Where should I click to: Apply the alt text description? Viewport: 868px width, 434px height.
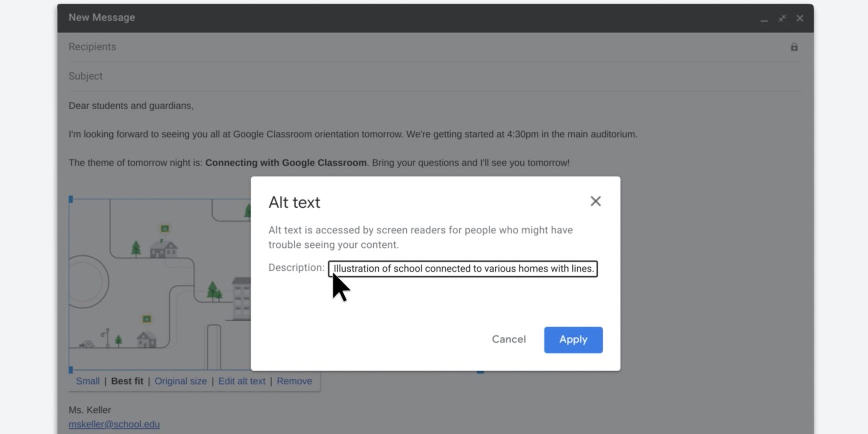(x=573, y=340)
